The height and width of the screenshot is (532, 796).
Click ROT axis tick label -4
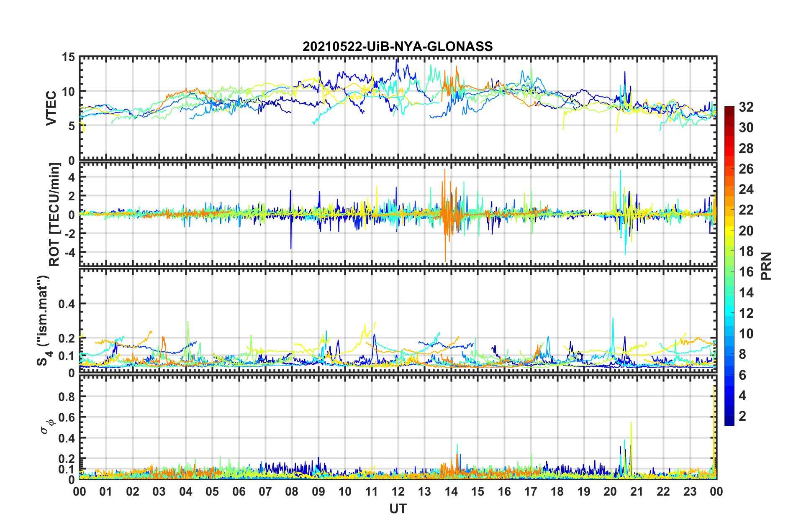click(69, 253)
